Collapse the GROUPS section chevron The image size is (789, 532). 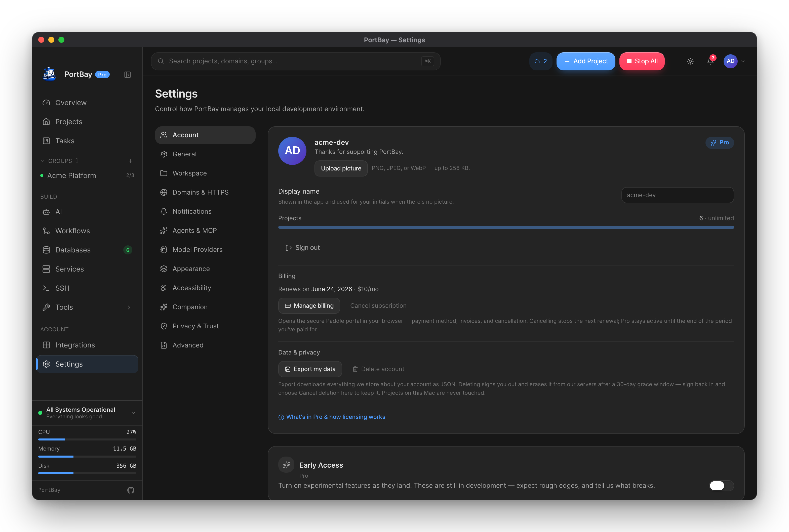click(x=43, y=161)
